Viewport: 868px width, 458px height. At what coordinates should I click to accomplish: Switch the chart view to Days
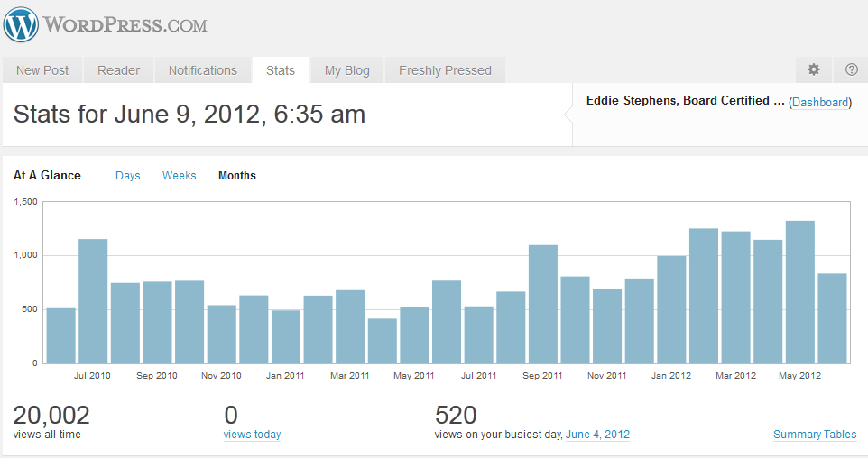[128, 176]
